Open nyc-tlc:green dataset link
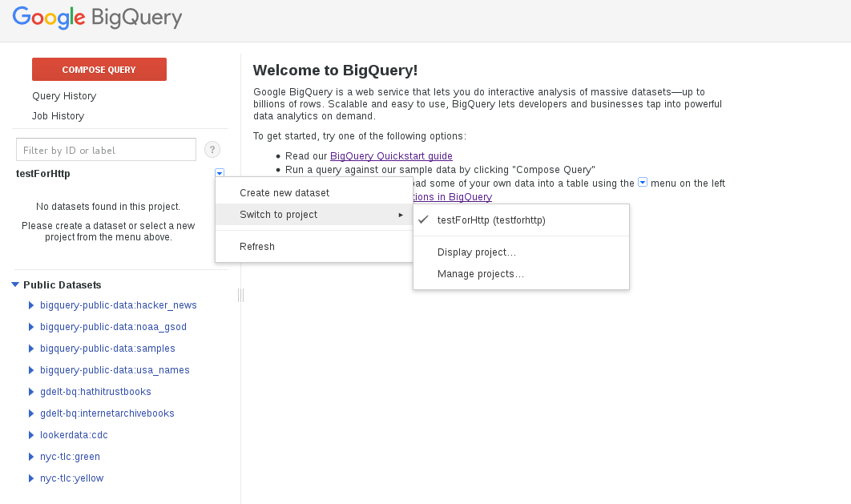851x504 pixels. click(x=70, y=457)
